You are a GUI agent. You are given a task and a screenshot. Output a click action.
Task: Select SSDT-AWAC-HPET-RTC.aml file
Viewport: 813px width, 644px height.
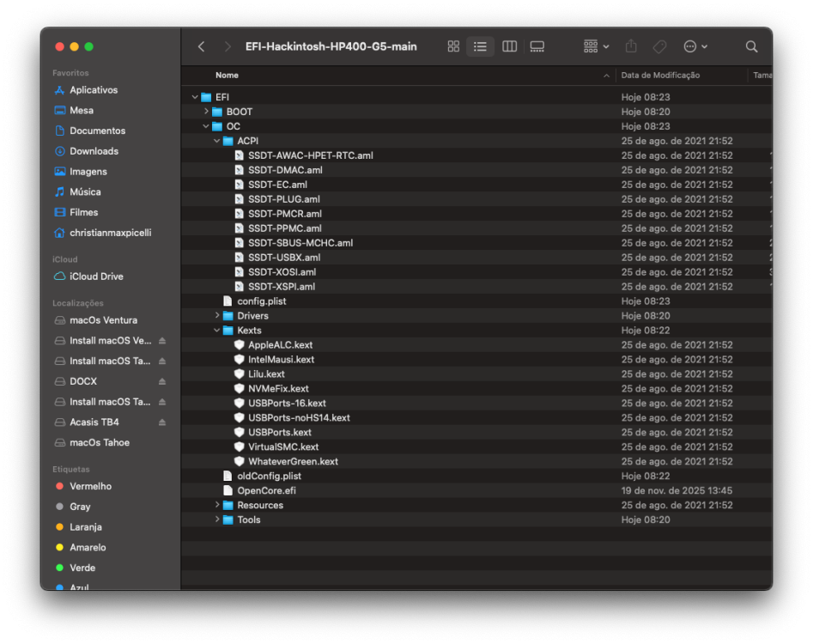pyautogui.click(x=311, y=155)
